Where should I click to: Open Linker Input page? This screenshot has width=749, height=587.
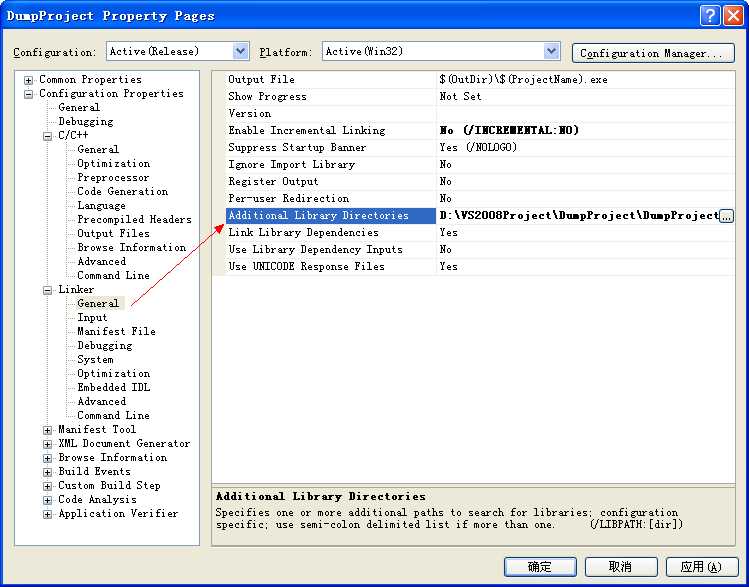point(92,317)
